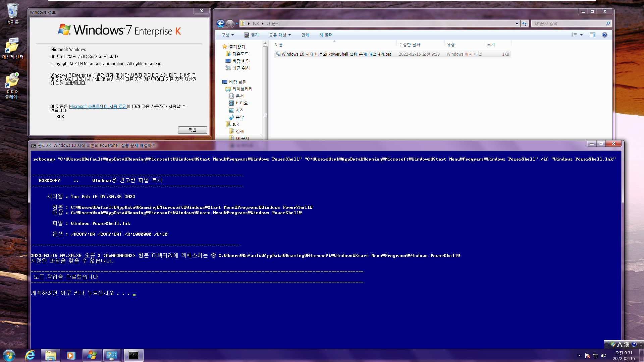
Task: Click 내 문서 in the address bar breadcrumb
Action: pyautogui.click(x=273, y=23)
